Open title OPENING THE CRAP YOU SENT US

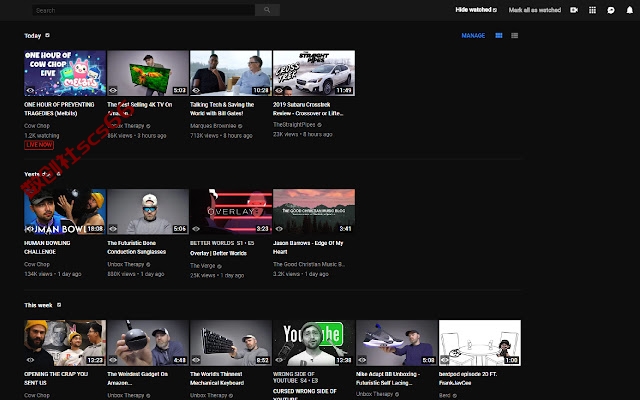(56, 378)
